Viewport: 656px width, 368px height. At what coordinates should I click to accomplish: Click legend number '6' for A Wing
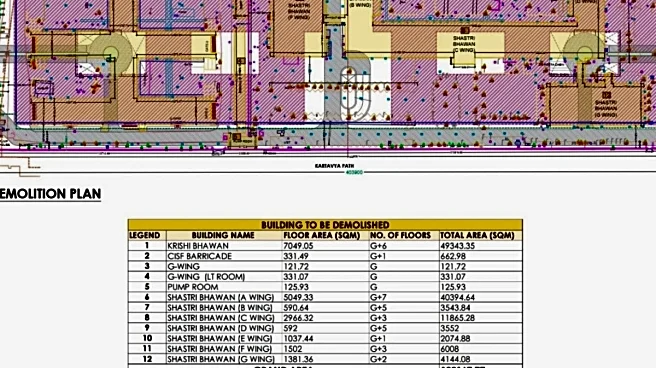point(147,297)
